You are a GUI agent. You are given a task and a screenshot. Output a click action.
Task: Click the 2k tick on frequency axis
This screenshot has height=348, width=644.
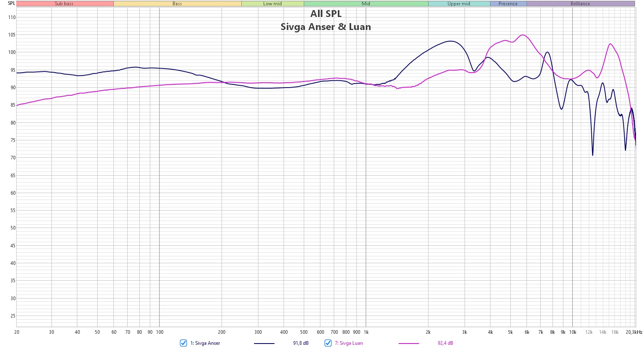428,332
